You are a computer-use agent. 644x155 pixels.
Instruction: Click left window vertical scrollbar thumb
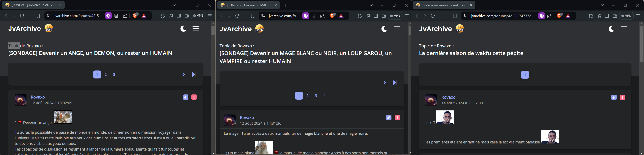point(213,31)
